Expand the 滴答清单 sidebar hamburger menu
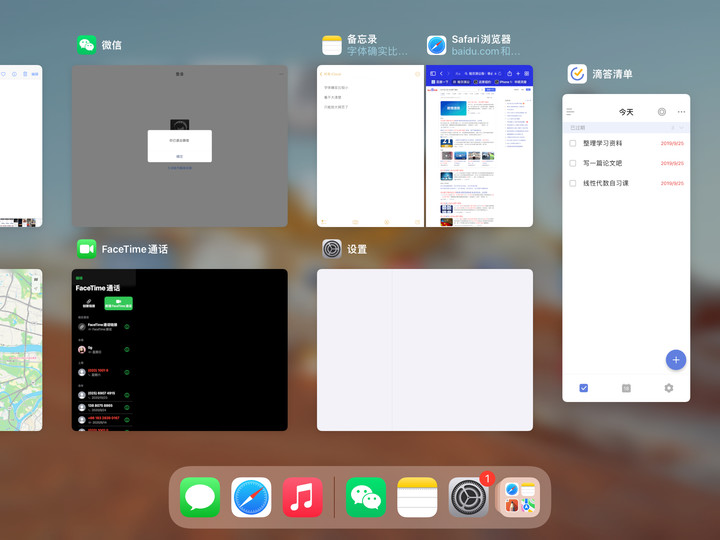This screenshot has height=540, width=720. [x=570, y=112]
